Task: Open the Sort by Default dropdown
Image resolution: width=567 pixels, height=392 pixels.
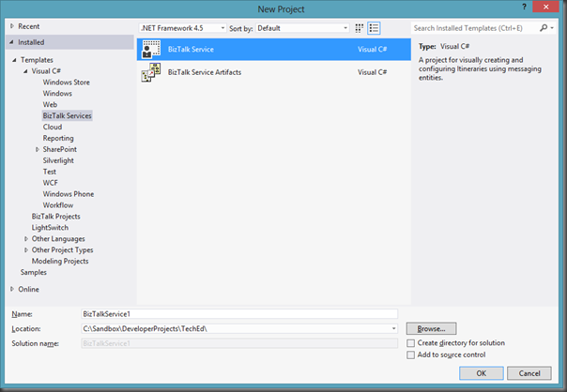Action: [302, 28]
